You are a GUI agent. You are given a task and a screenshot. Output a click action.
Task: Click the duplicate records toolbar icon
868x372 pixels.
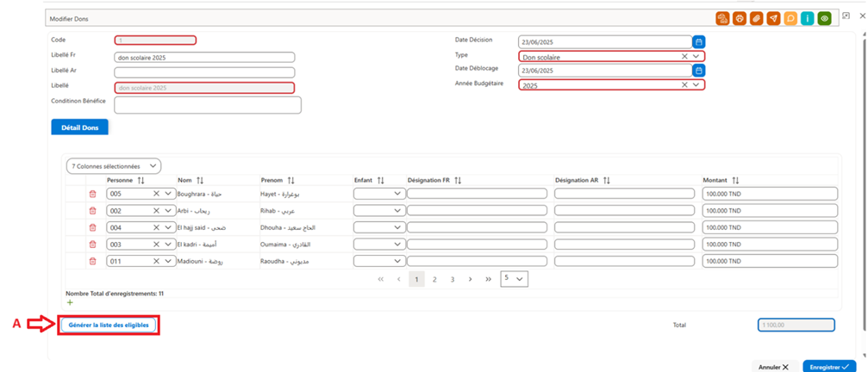721,19
